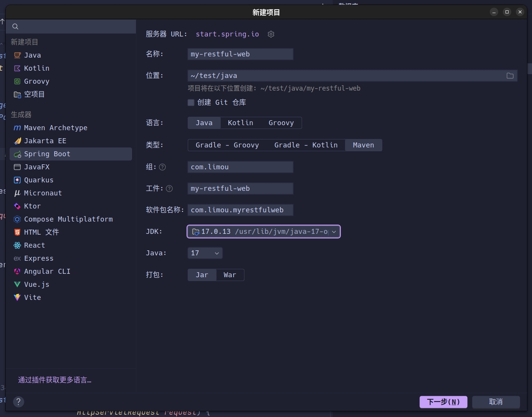The height and width of the screenshot is (417, 532).
Task: Select the Micronaut generator label
Action: 43,193
